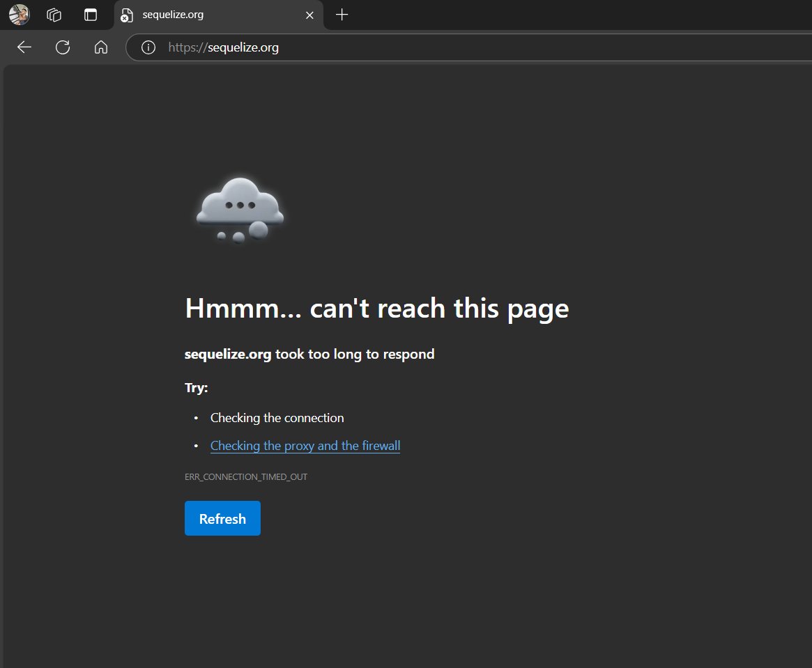Screen dimensions: 812x668
Task: View site information icon in address bar
Action: 148,47
